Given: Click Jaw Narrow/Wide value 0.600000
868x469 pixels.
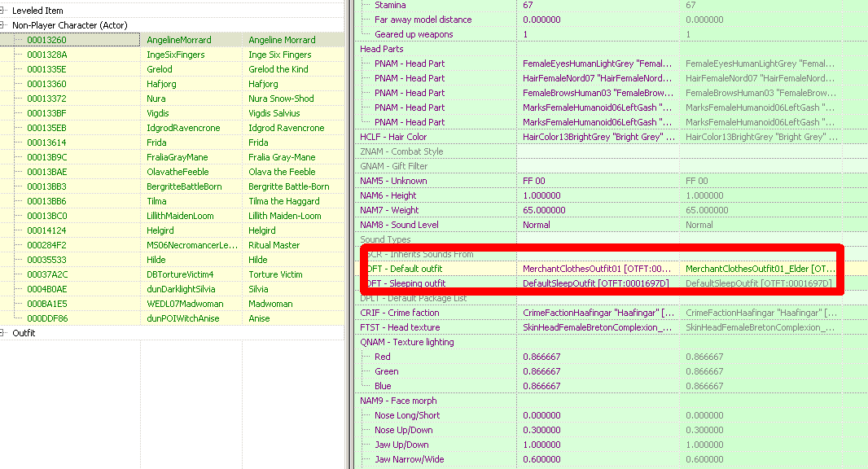Looking at the screenshot, I should pyautogui.click(x=541, y=459).
